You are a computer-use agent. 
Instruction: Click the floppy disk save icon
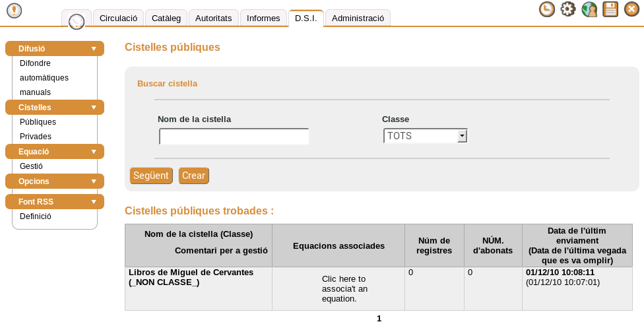pos(610,9)
